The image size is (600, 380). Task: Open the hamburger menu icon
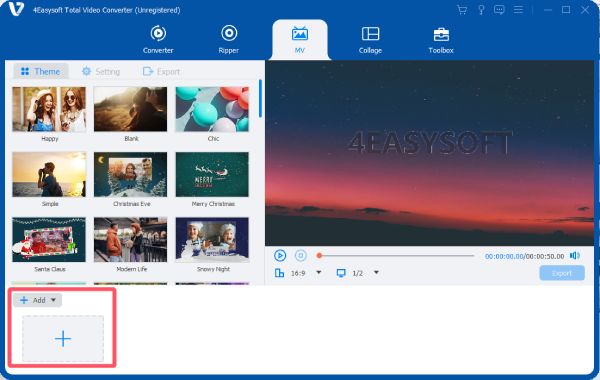coord(518,10)
